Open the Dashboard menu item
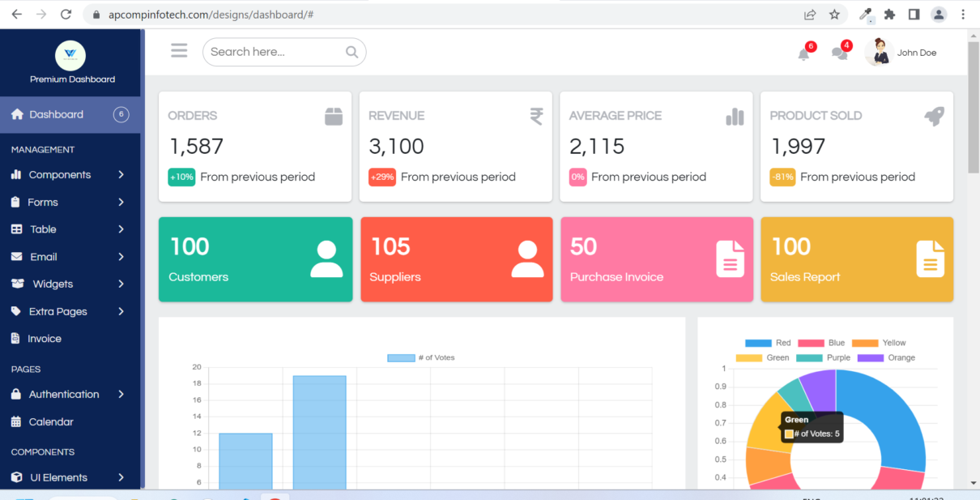Viewport: 980px width, 500px height. click(70, 114)
